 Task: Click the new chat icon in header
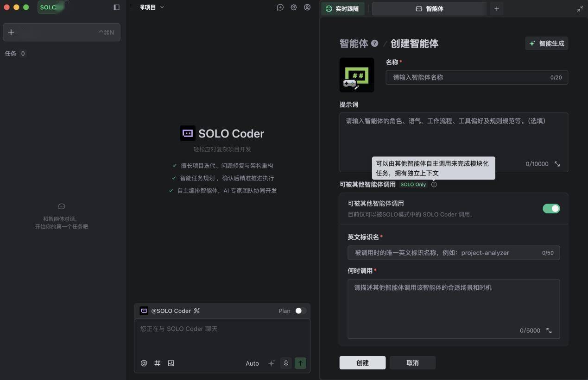click(x=280, y=7)
